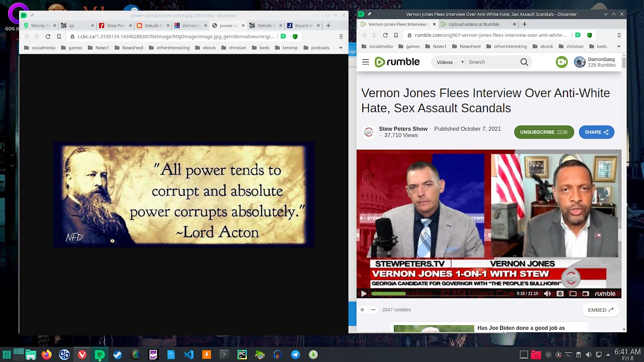This screenshot has width=644, height=362.
Task: Launch PyCharm from taskbar
Action: coord(242,354)
